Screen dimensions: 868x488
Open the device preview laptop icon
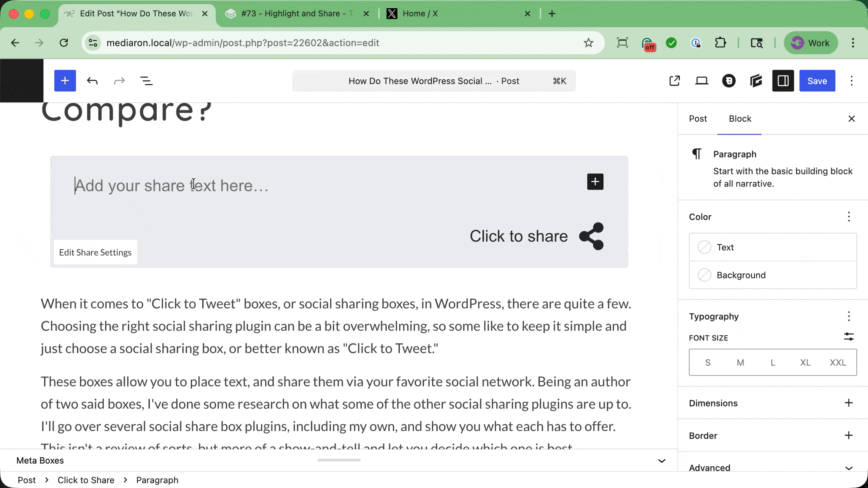[702, 81]
